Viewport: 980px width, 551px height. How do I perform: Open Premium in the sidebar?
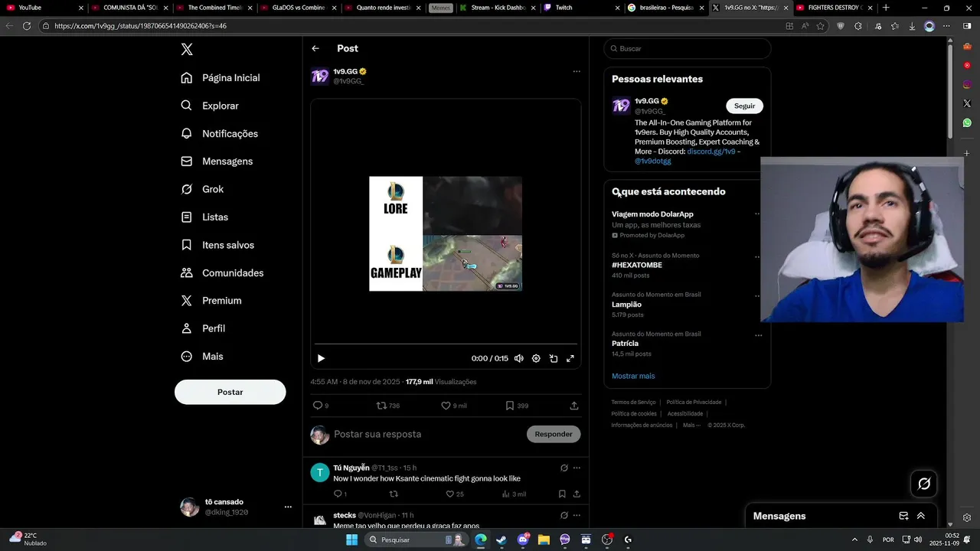coord(211,301)
